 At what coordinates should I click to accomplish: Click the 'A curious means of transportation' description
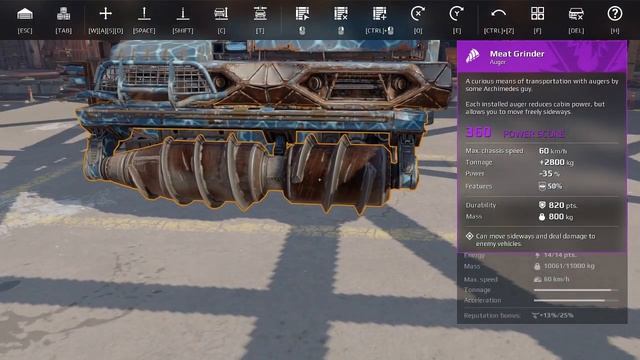pyautogui.click(x=542, y=85)
